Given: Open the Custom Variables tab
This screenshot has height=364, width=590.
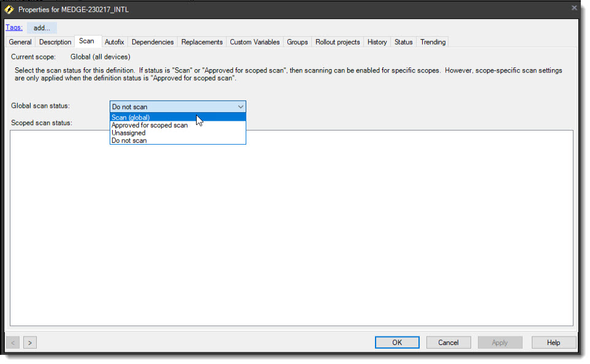Looking at the screenshot, I should pyautogui.click(x=254, y=42).
